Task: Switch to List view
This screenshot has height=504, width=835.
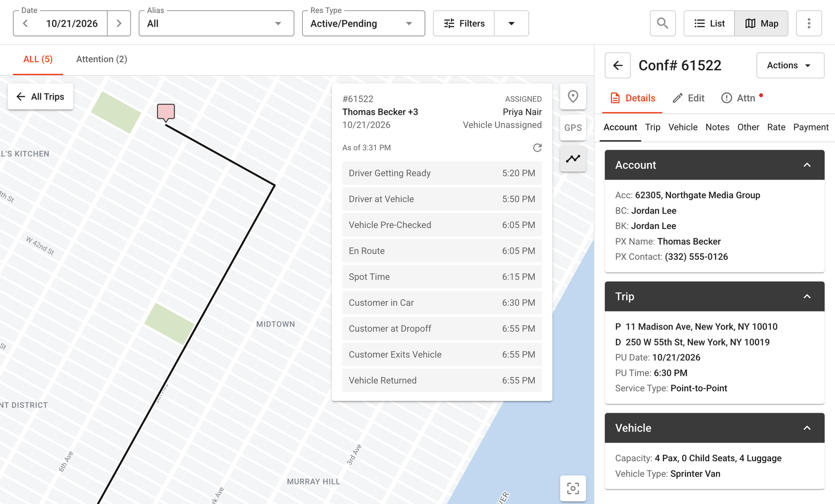Action: [709, 23]
